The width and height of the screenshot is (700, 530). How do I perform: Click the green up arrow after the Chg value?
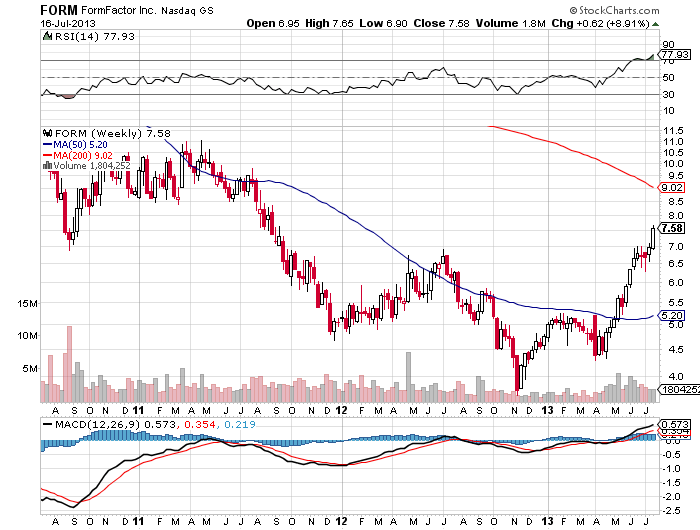tap(655, 24)
